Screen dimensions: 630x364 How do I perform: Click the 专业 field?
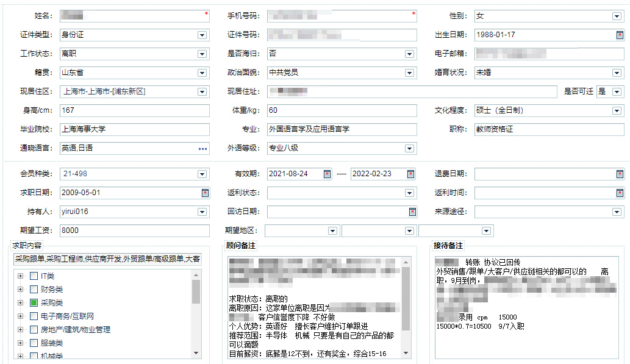tap(342, 129)
